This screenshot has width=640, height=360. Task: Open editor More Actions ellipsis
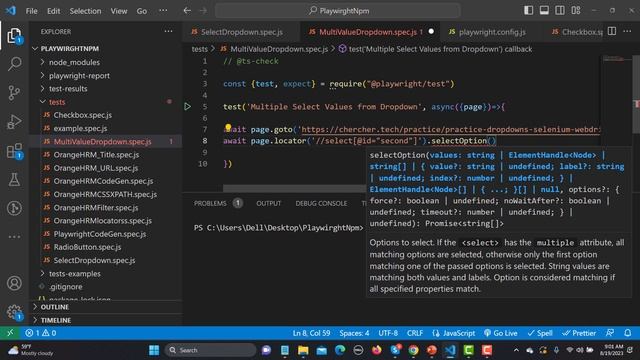pos(627,31)
